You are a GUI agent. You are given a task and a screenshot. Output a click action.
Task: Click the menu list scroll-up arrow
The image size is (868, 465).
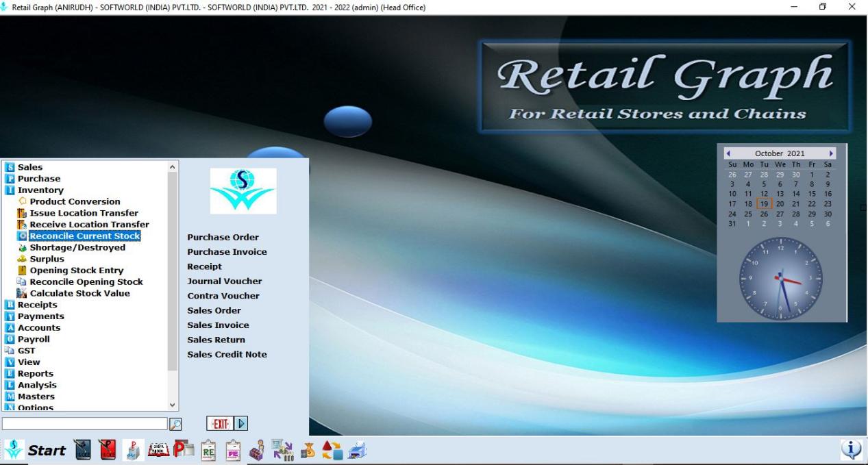pos(172,166)
